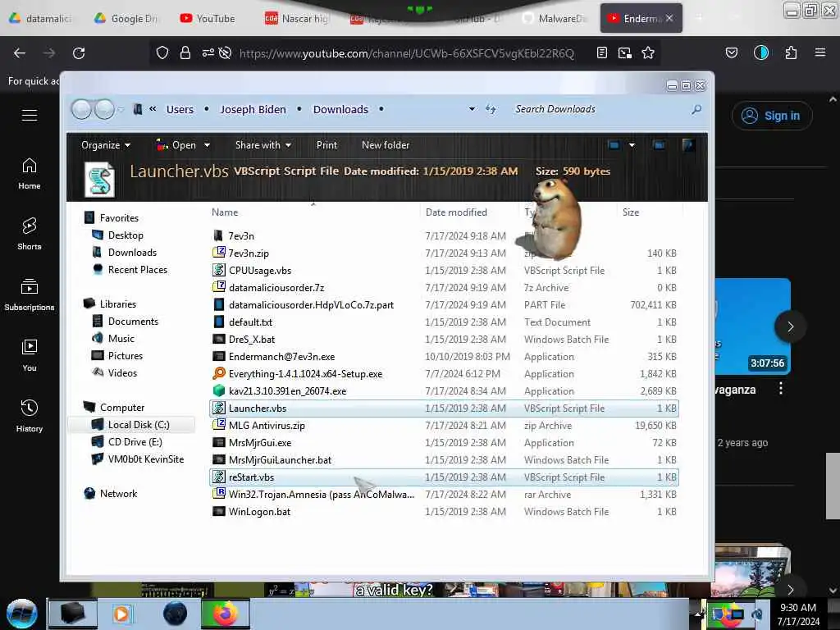Screen dimensions: 840x630
Task: Click the Explorer help icon
Action: (688, 145)
